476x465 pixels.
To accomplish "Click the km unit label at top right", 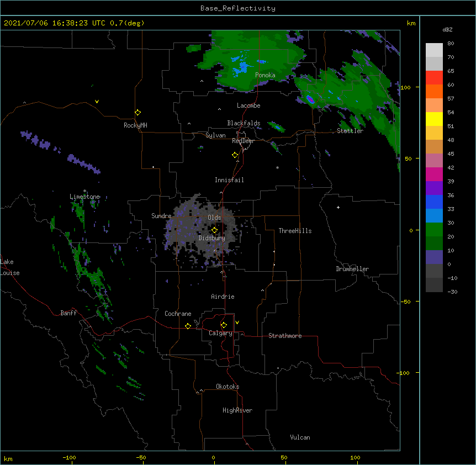I will pyautogui.click(x=411, y=23).
